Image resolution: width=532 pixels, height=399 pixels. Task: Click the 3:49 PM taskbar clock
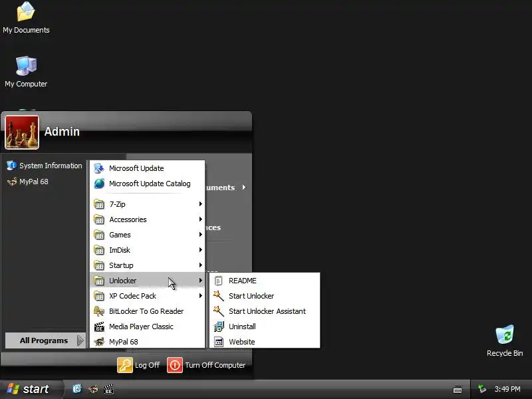click(507, 389)
